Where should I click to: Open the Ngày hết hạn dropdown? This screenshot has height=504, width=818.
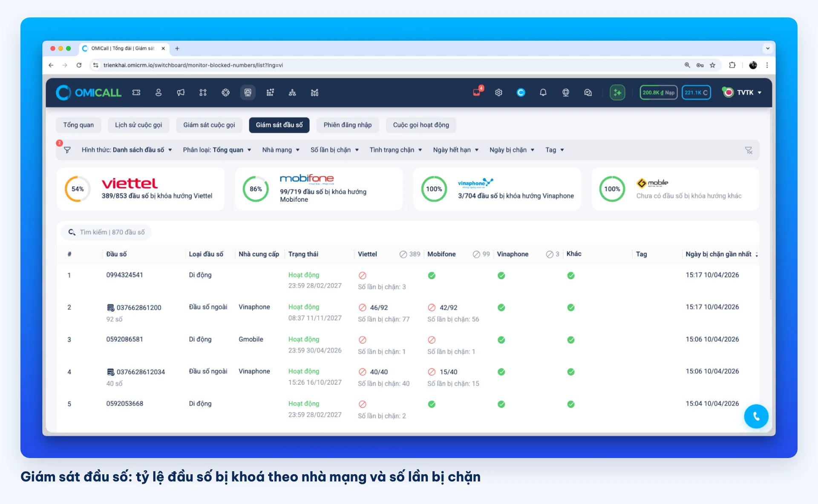click(x=456, y=150)
